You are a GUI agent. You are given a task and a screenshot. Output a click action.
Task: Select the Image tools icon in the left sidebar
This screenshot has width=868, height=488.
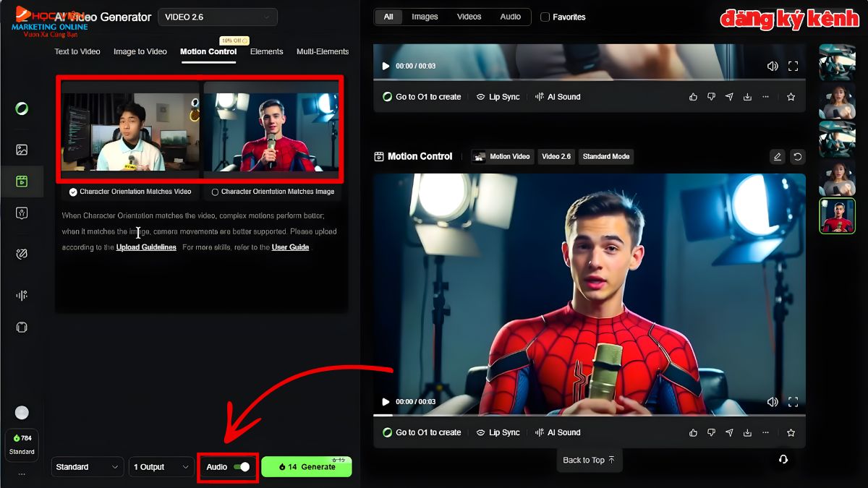point(22,150)
